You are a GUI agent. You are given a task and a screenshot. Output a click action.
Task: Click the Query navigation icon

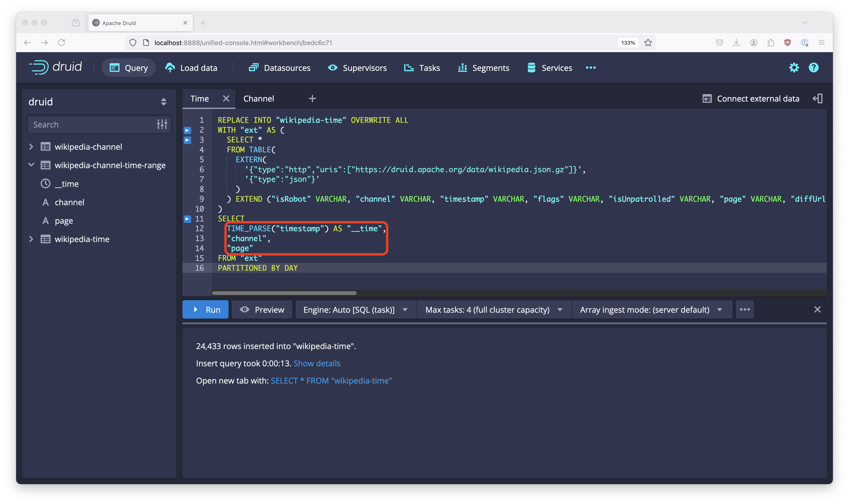click(114, 67)
